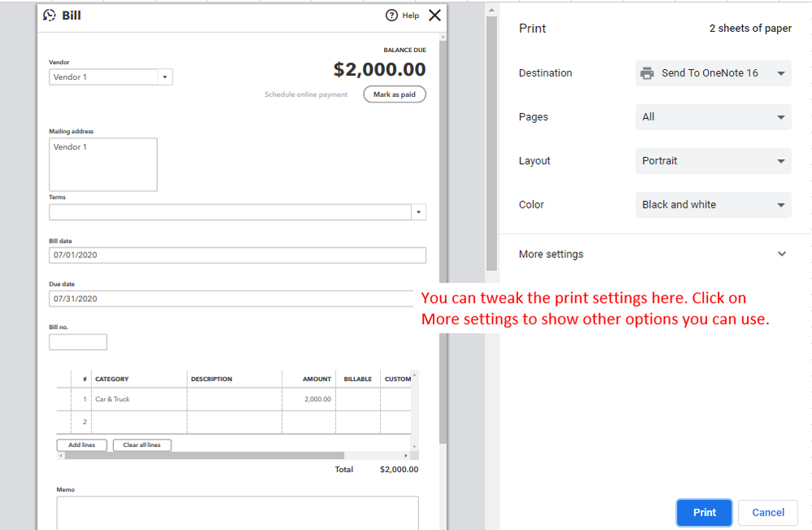This screenshot has height=530, width=812.
Task: Click the Mailing address text box
Action: pyautogui.click(x=103, y=164)
